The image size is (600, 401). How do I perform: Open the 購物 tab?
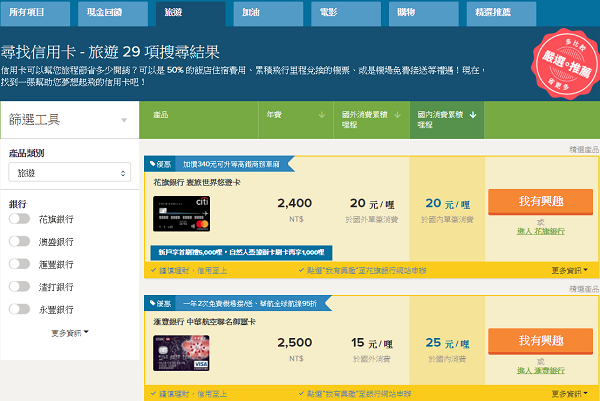[424, 13]
